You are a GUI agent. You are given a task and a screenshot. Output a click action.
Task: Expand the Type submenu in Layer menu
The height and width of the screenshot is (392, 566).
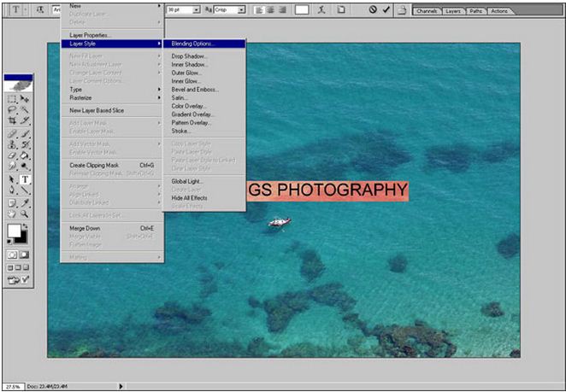(x=111, y=89)
